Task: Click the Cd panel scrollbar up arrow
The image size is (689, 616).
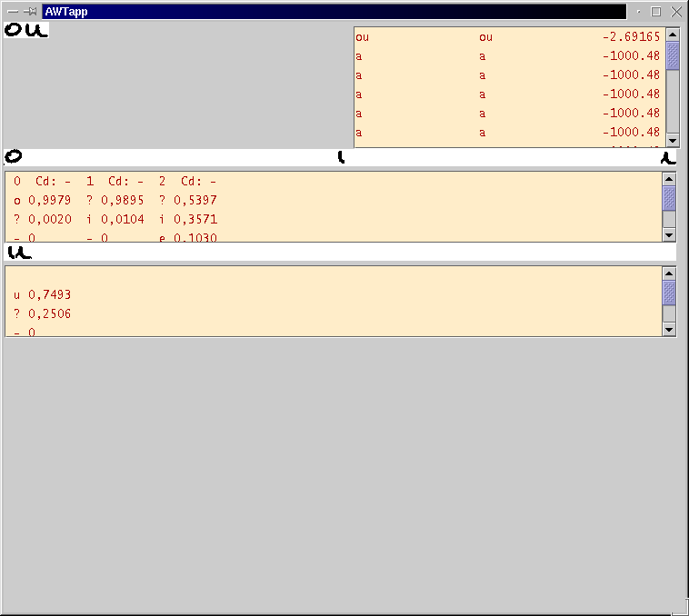Action: click(669, 179)
